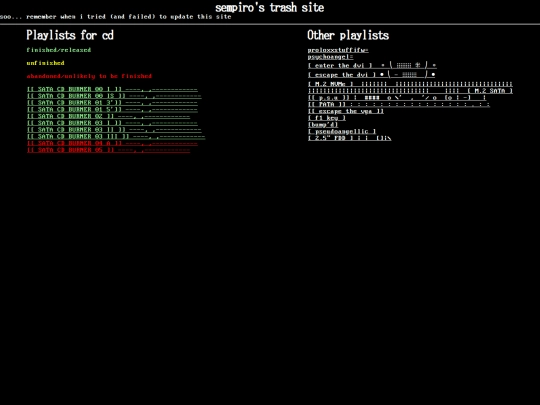540x405 pixels.
Task: Click the red 'abandoned/unlikely to be finished' text
Action: [89, 76]
